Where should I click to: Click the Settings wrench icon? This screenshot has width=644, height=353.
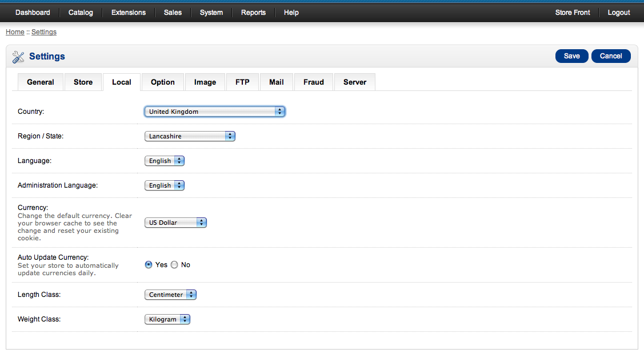pyautogui.click(x=18, y=56)
